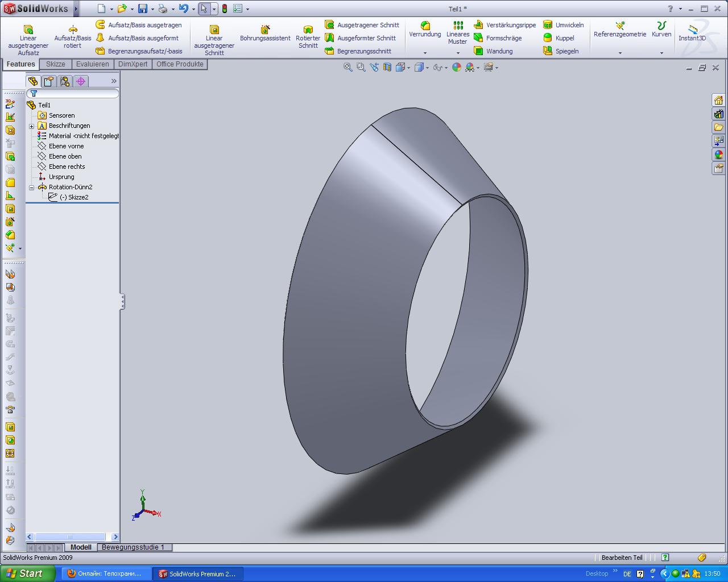Toggle Instant3D mode

tap(692, 33)
